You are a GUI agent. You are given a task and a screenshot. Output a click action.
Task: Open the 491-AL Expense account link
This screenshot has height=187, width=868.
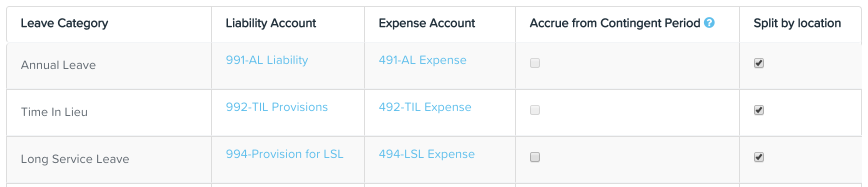tap(422, 60)
